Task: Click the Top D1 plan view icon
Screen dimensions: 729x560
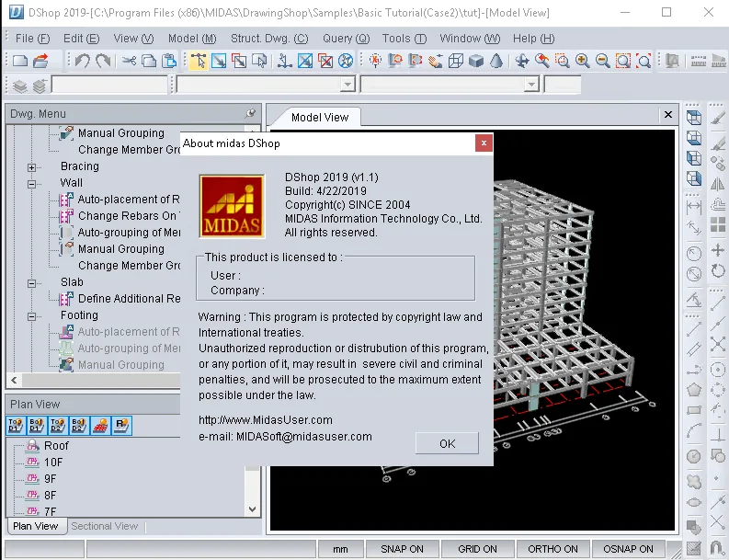Action: pyautogui.click(x=16, y=426)
